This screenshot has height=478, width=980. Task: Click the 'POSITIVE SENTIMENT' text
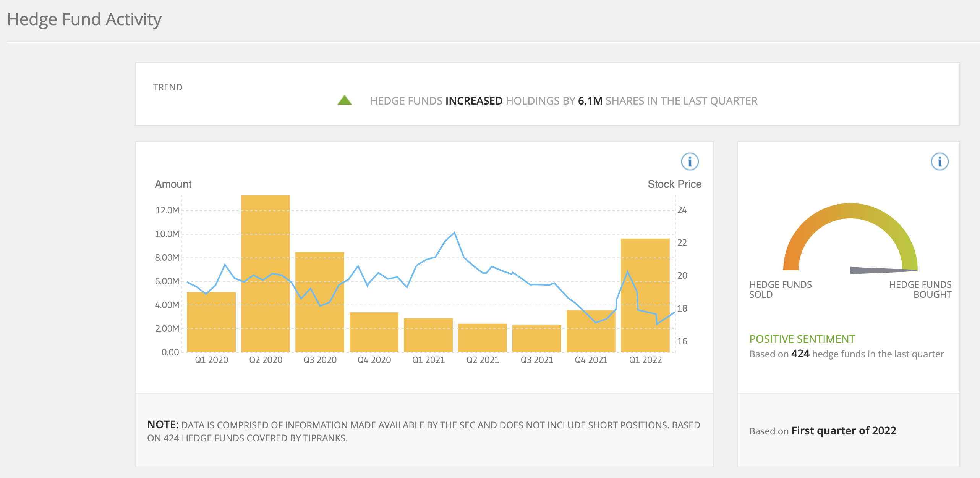[802, 339]
